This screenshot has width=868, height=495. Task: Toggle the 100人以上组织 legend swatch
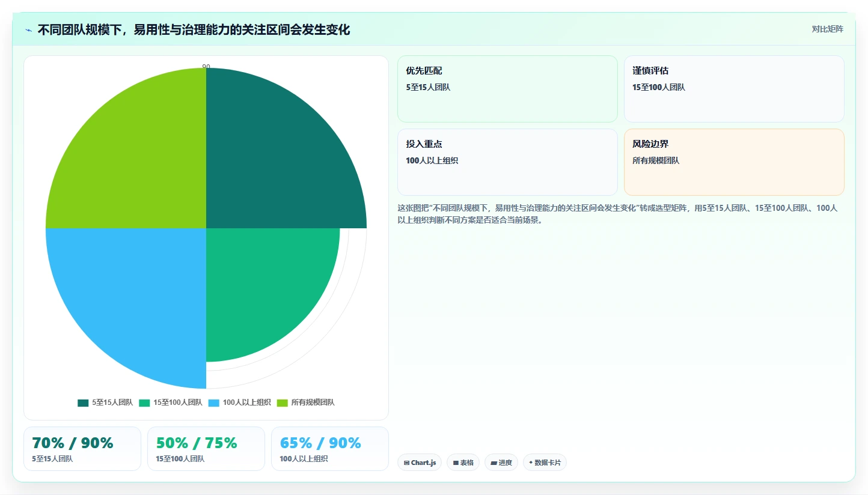pyautogui.click(x=213, y=402)
